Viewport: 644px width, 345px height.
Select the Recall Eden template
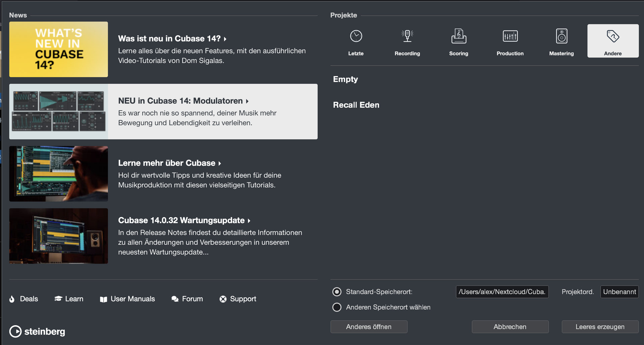356,105
